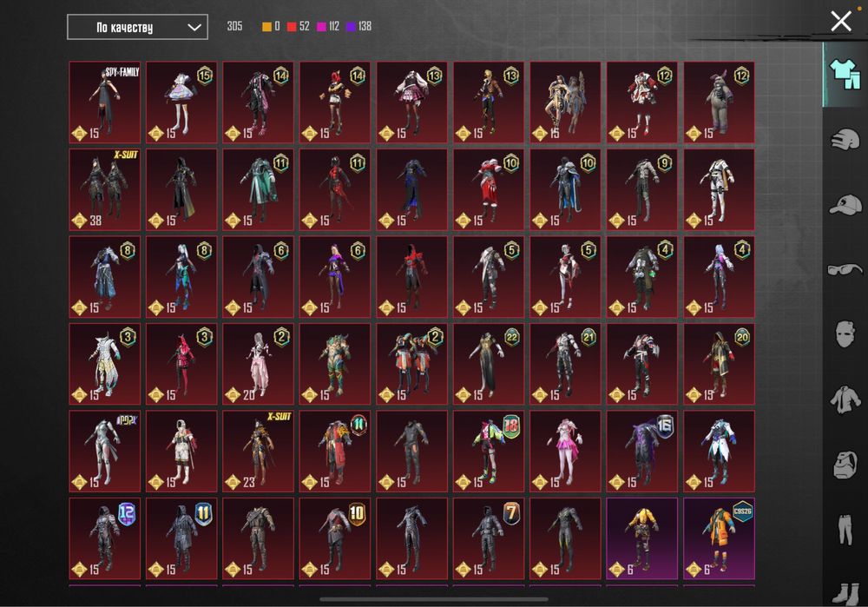Choose the twin orange outfit with badge 2

411,364
